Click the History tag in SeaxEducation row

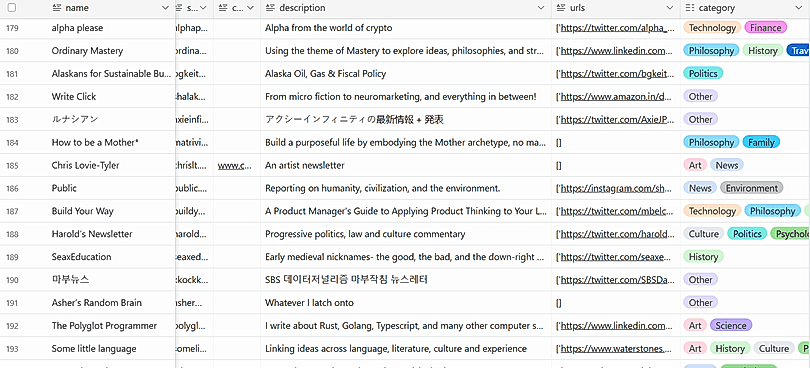704,257
